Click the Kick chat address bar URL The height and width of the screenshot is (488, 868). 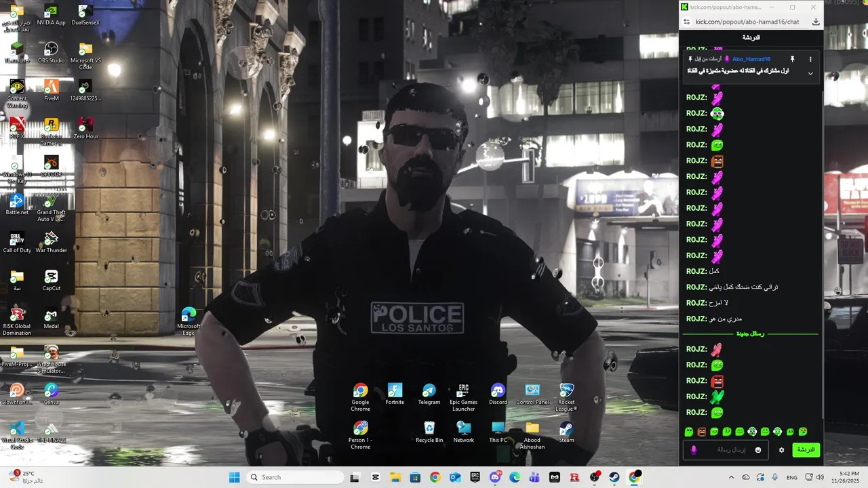tap(747, 22)
